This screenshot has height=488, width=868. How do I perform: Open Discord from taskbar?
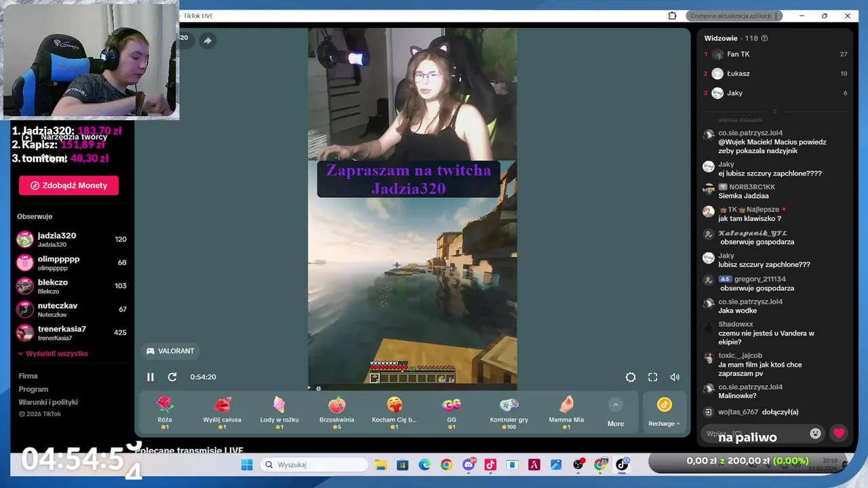469,464
